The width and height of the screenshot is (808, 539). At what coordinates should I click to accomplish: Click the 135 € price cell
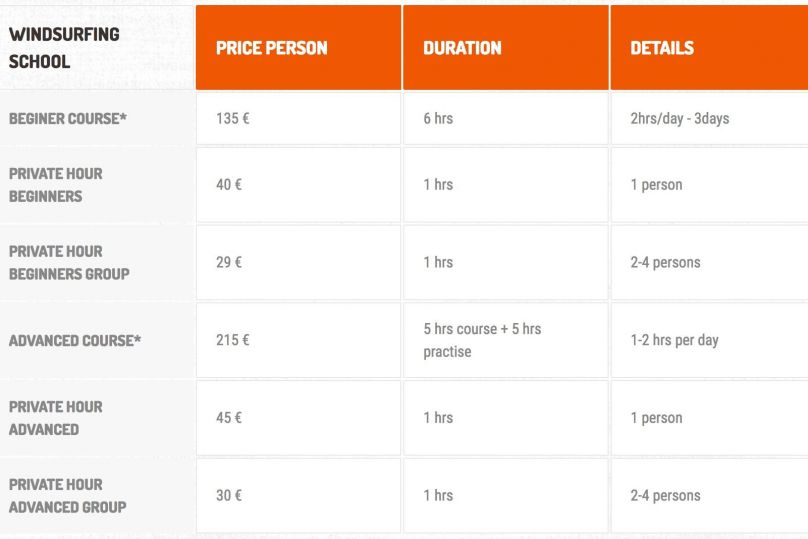coord(233,118)
